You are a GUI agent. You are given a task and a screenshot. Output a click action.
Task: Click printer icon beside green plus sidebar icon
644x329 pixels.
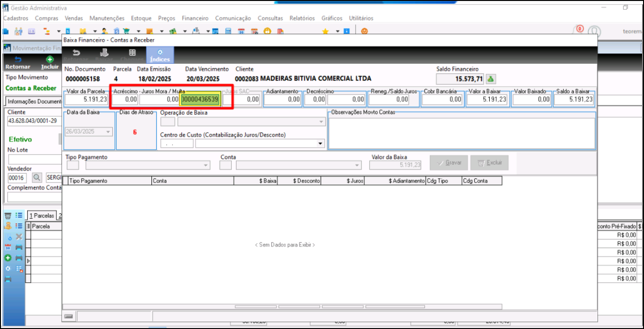pos(19,258)
